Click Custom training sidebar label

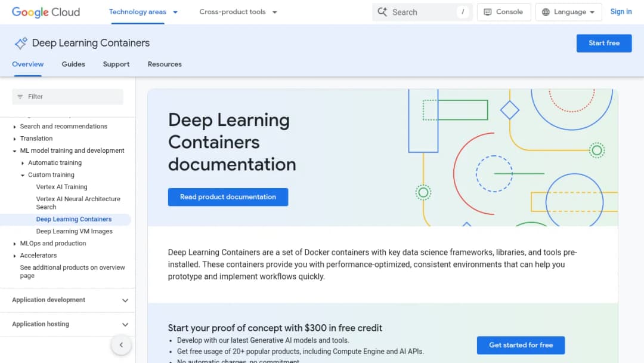pyautogui.click(x=51, y=175)
